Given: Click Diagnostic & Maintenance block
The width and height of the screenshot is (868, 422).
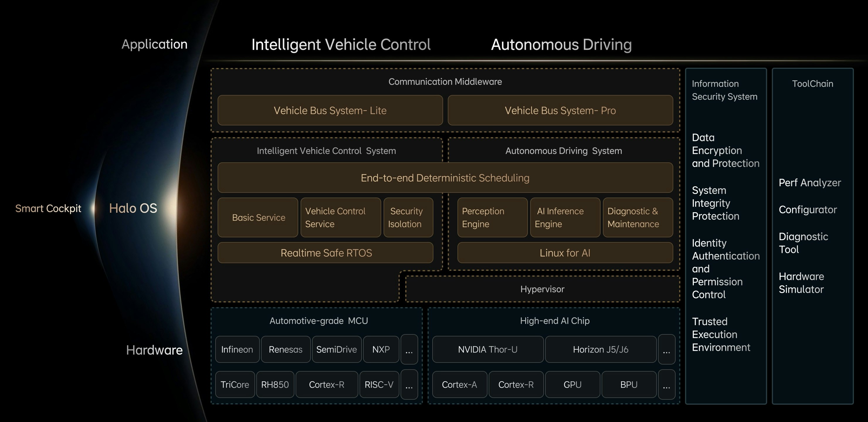Looking at the screenshot, I should tap(638, 217).
